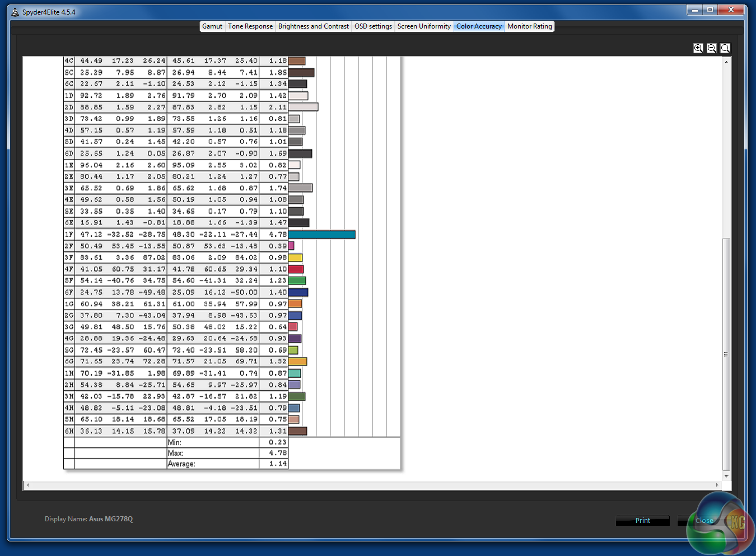Click the Print button

[643, 521]
